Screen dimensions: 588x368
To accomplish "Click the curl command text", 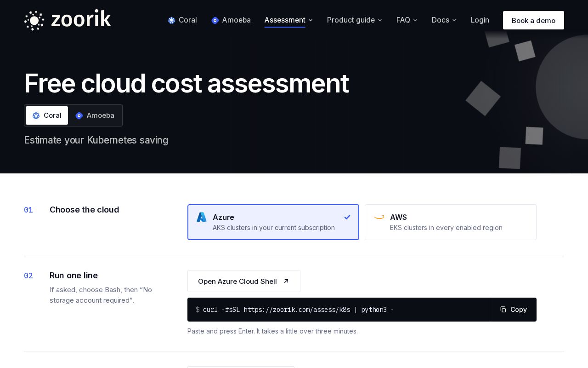I will click(x=299, y=310).
